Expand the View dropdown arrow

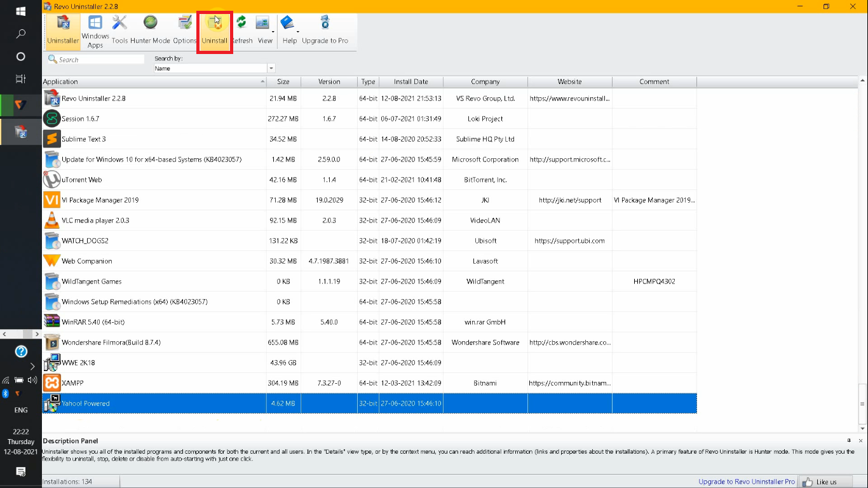point(273,32)
